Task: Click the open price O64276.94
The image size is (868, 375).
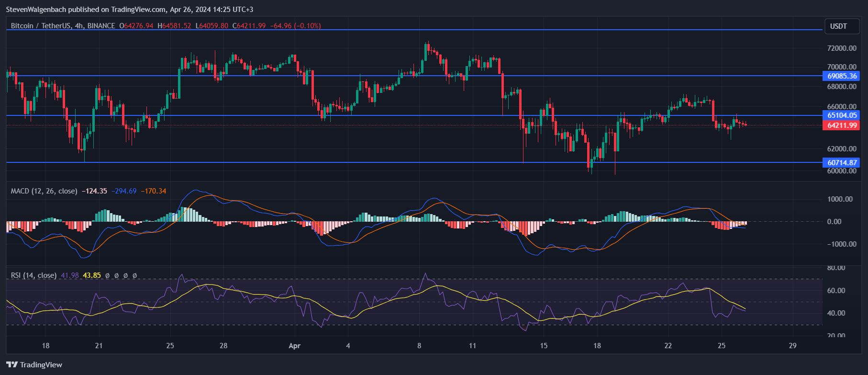Action: [x=136, y=26]
